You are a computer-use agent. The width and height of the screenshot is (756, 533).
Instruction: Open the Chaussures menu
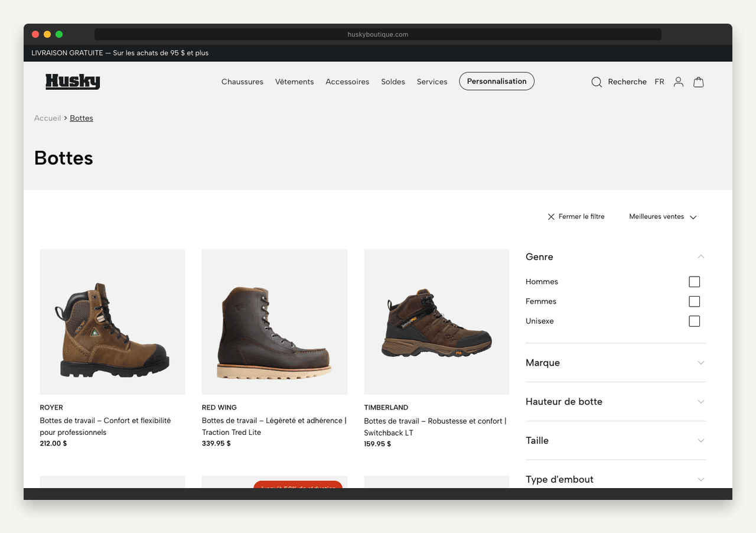click(242, 82)
